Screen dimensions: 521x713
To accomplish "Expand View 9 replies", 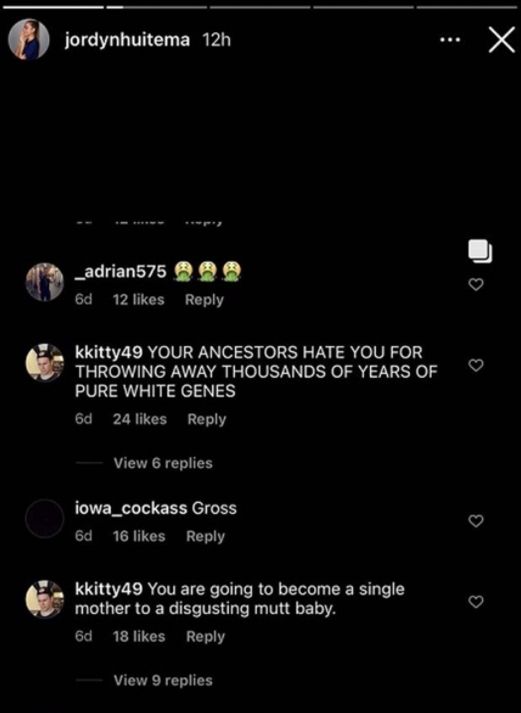I will (x=163, y=680).
